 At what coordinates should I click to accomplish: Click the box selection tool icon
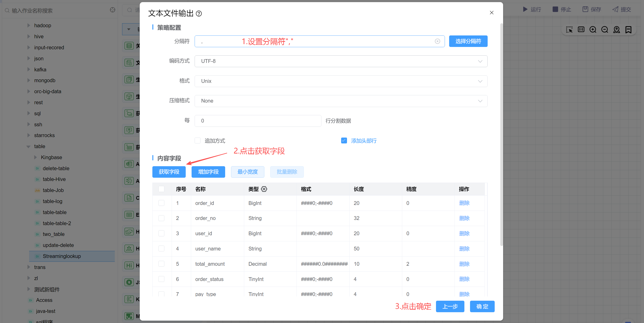[x=569, y=30]
